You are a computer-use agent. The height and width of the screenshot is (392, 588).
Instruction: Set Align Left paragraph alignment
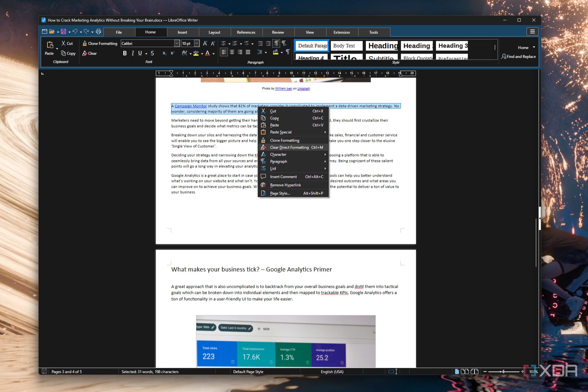[224, 52]
